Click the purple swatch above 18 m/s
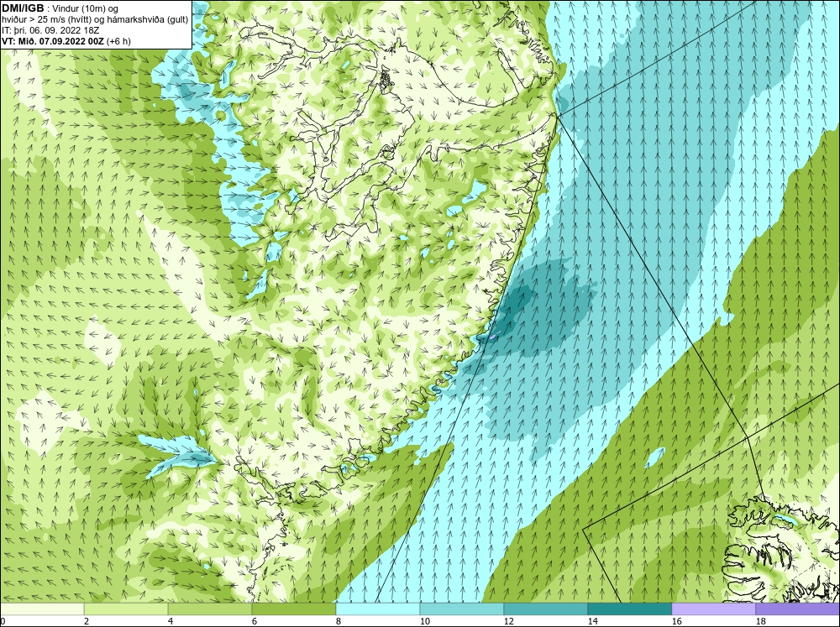The width and height of the screenshot is (840, 627). click(x=798, y=609)
